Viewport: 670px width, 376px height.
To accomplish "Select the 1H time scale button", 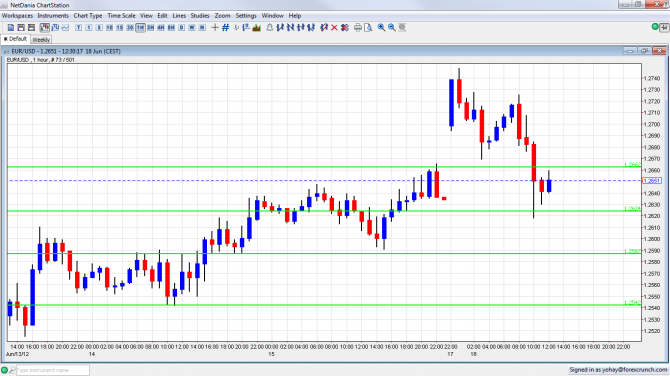I will pyautogui.click(x=140, y=27).
